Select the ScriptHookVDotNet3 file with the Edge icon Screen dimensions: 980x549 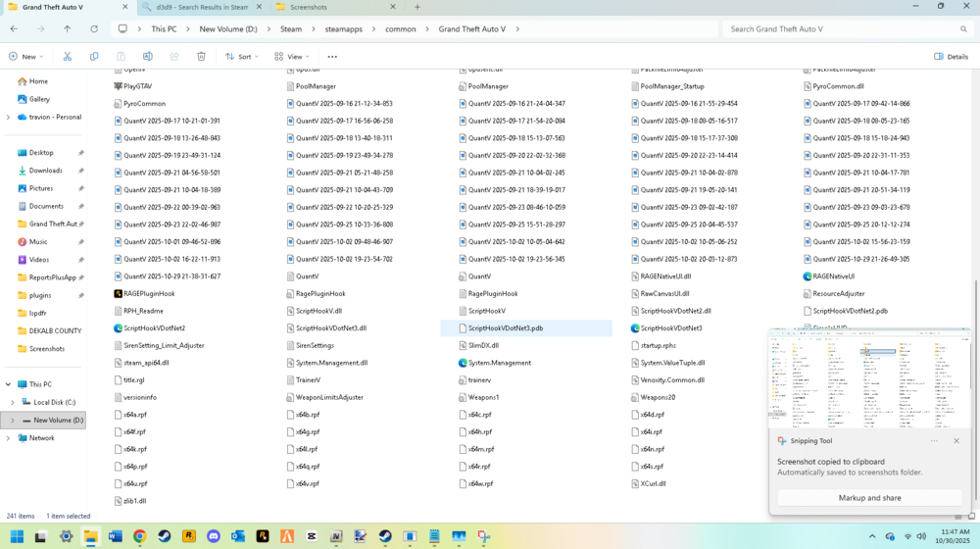coord(666,327)
